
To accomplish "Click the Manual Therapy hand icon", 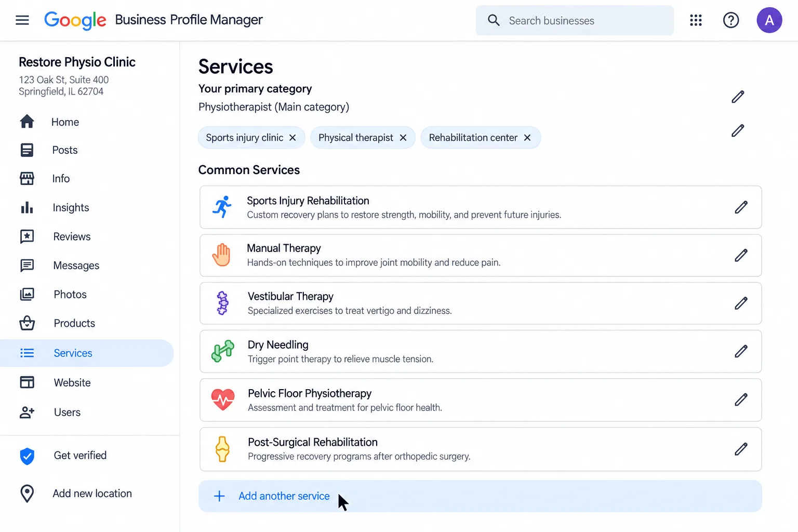I will (x=221, y=255).
